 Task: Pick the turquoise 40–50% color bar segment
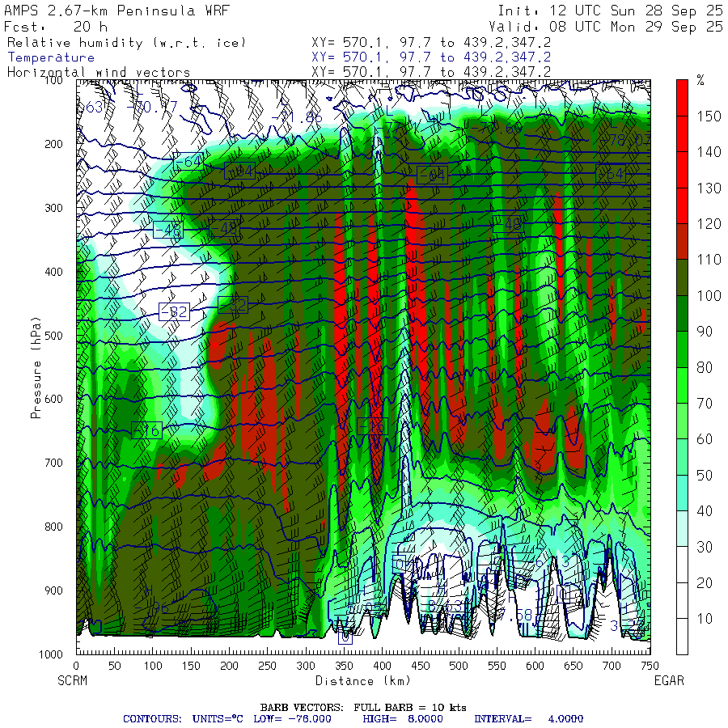pos(682,493)
